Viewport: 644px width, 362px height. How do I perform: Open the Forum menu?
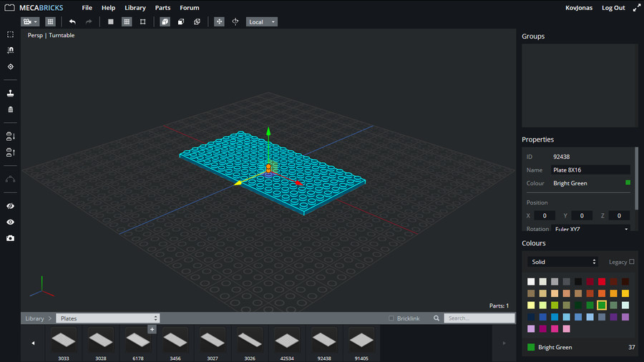190,8
